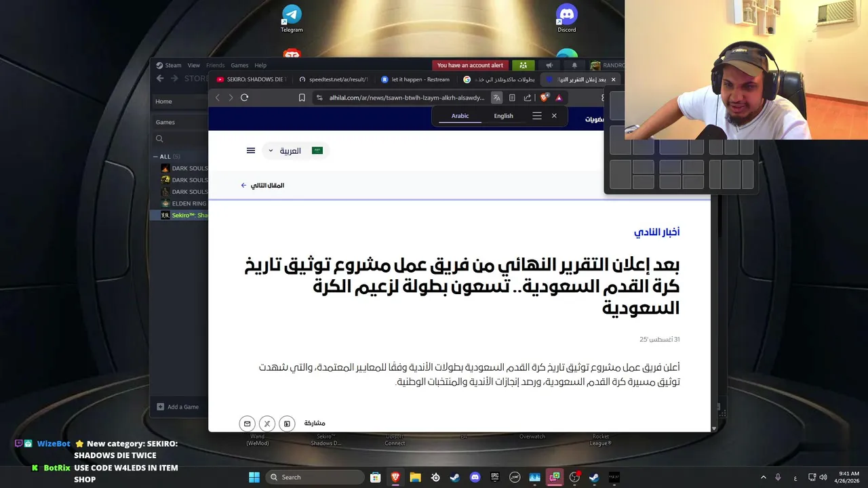Open site settings icon in address bar
Screen dimensions: 868x488
[319, 98]
